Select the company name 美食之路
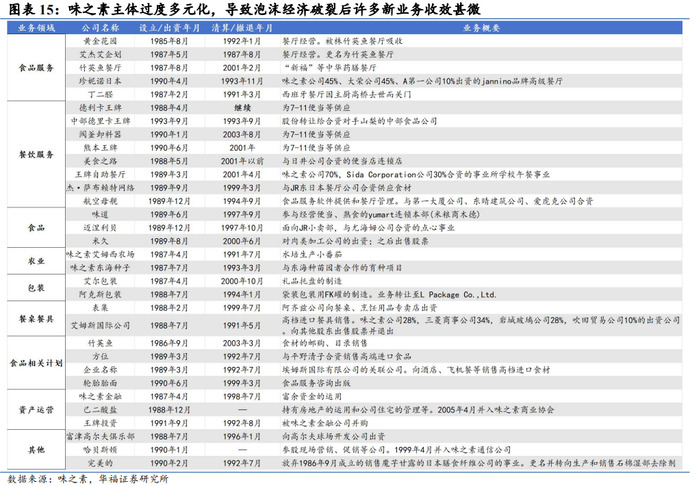 pos(100,161)
